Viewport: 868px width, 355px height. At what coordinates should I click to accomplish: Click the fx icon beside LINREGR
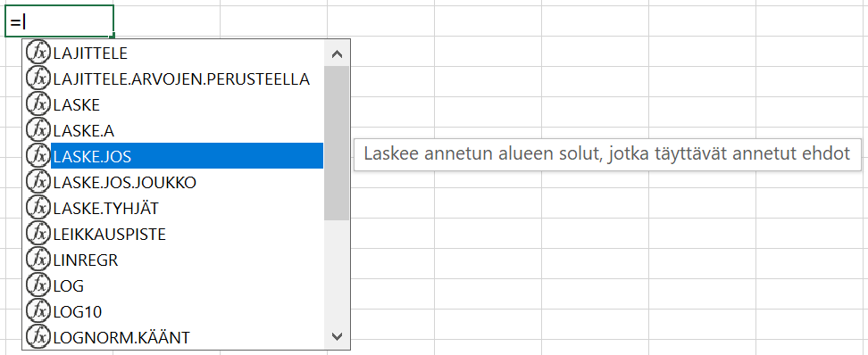tap(38, 260)
